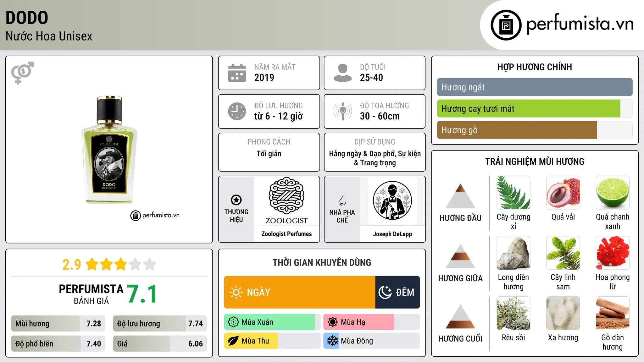This screenshot has width=644, height=362.
Task: Click the Hương giữa pyramid icon
Action: pos(460,256)
